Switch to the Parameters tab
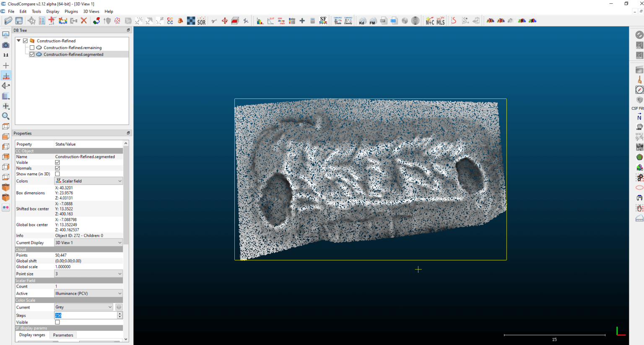This screenshot has height=345, width=644. click(63, 335)
